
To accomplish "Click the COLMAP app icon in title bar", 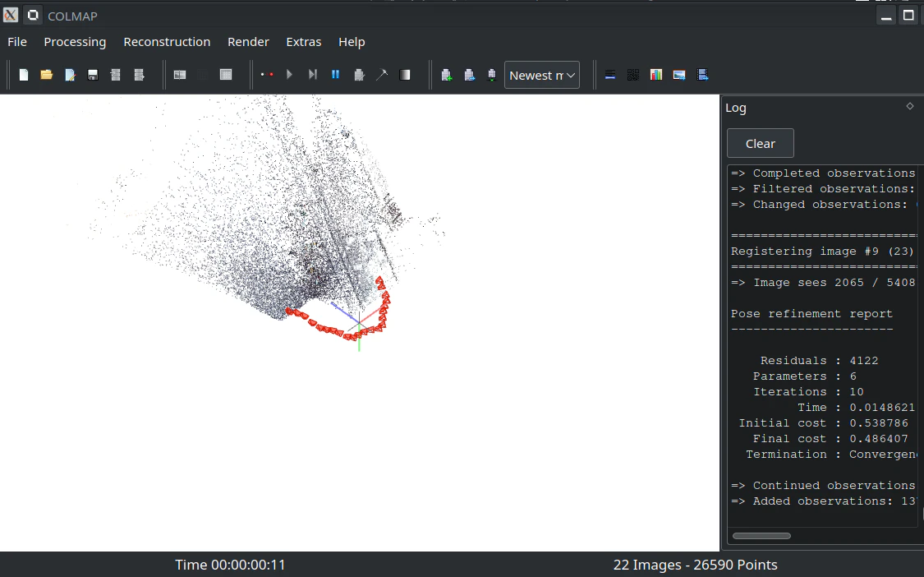I will click(33, 16).
